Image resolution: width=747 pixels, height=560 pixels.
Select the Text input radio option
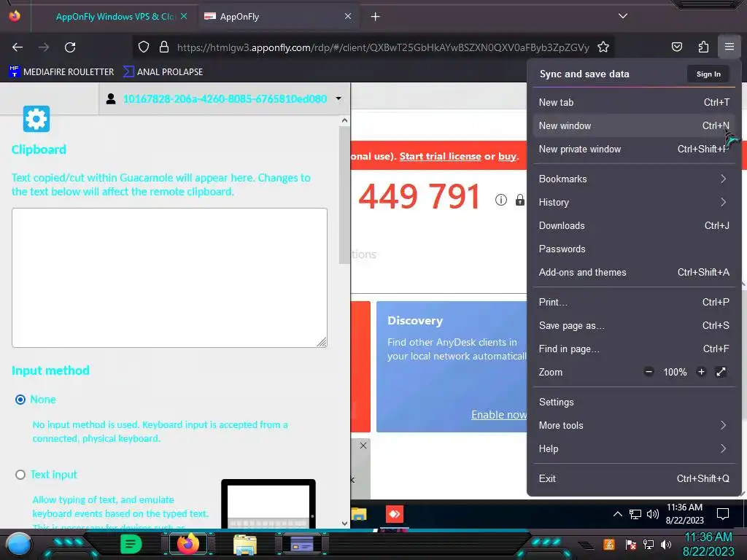click(x=20, y=475)
